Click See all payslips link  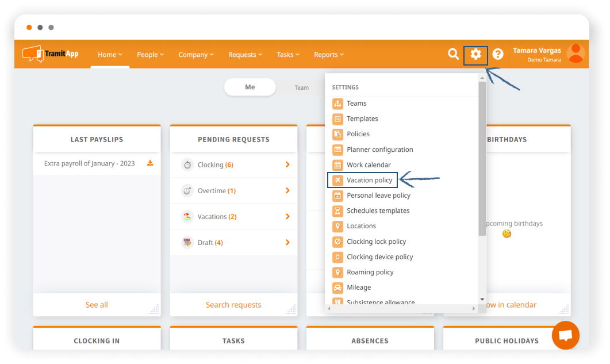point(97,305)
